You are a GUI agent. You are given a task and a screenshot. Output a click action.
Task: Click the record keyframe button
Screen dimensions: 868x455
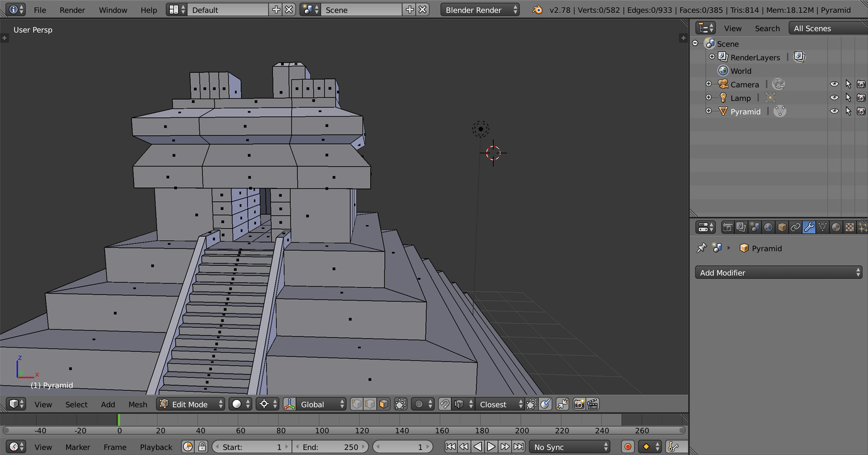627,447
